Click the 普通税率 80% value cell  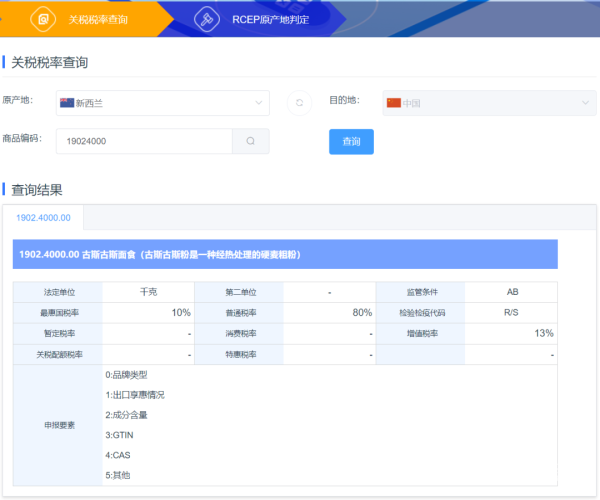coord(328,312)
